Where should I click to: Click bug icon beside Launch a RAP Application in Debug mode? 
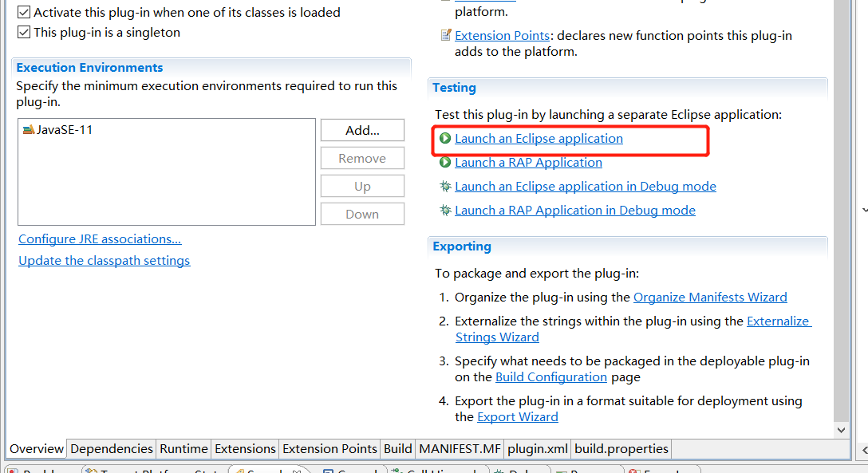pyautogui.click(x=445, y=211)
